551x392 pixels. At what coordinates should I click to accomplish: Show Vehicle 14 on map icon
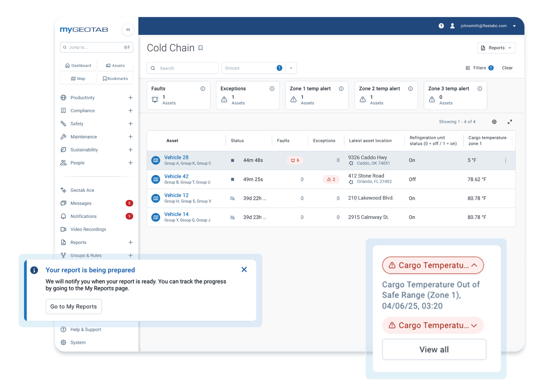(x=156, y=217)
